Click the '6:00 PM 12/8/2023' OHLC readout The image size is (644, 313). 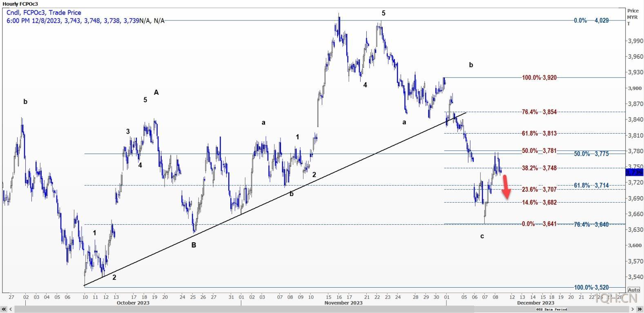tap(85, 20)
